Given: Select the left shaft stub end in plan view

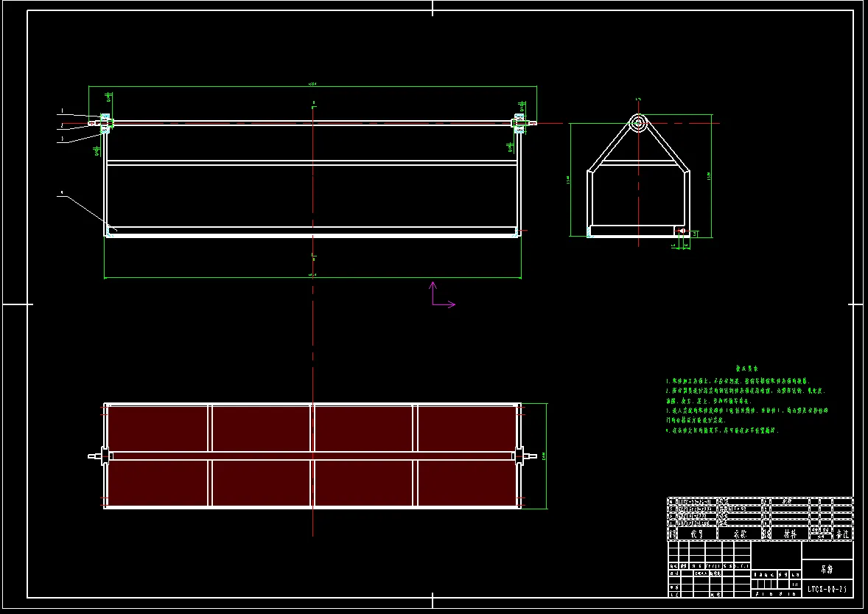Looking at the screenshot, I should (94, 456).
